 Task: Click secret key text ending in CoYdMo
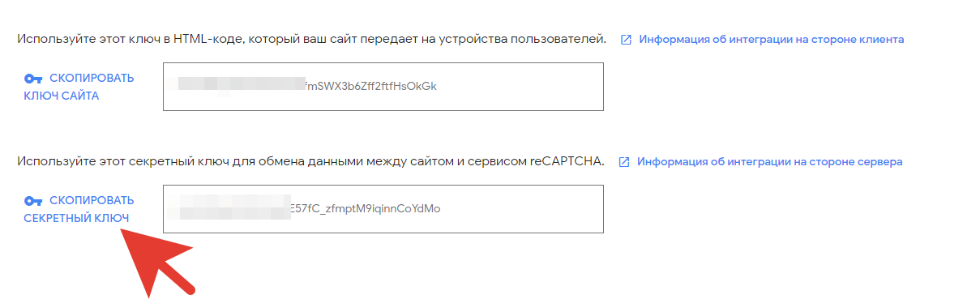(365, 208)
